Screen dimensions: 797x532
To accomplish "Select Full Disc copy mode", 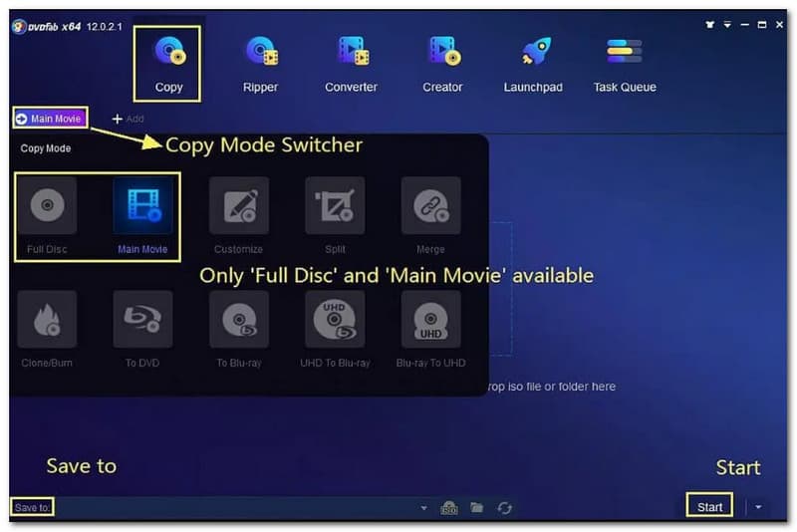I will point(47,215).
